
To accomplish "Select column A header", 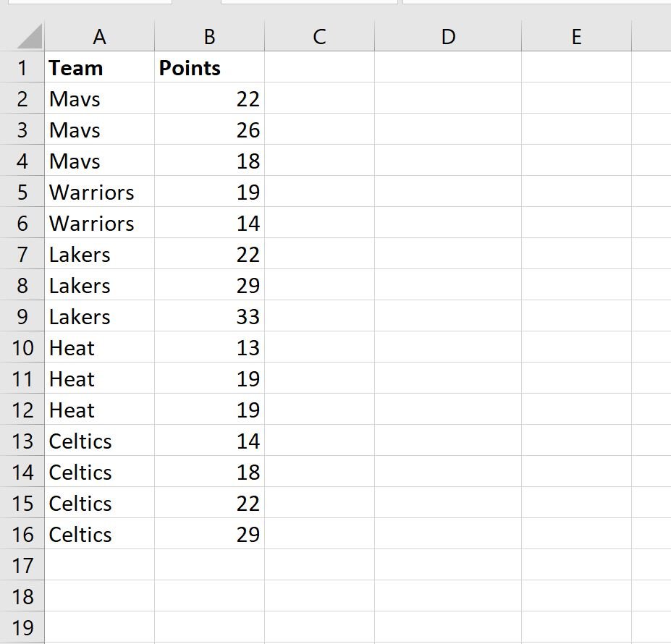I will (99, 37).
